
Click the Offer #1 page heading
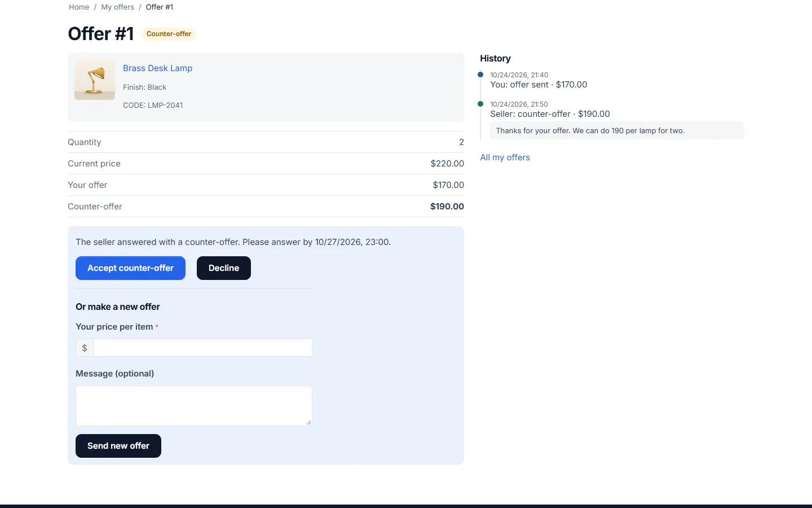[x=101, y=34]
